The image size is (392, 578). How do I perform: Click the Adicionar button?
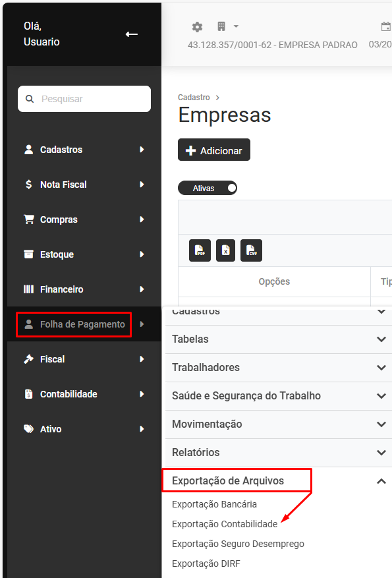coord(214,150)
